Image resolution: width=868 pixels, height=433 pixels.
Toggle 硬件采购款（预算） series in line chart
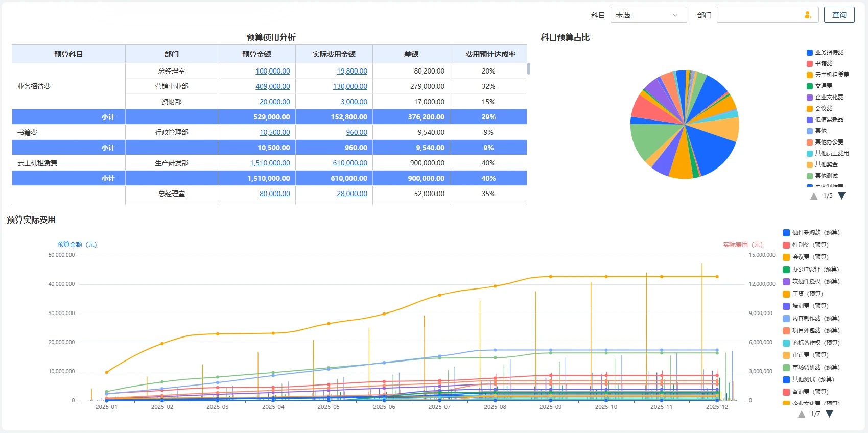point(811,232)
